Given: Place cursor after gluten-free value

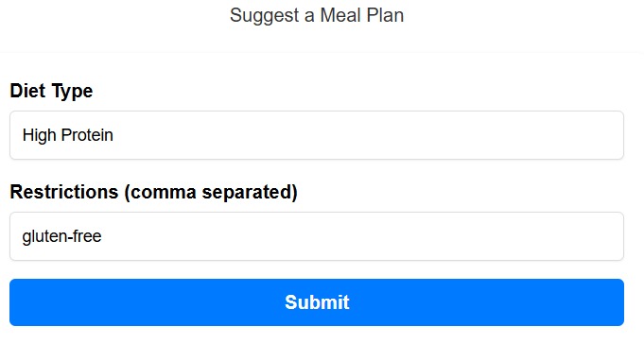Looking at the screenshot, I should (103, 236).
